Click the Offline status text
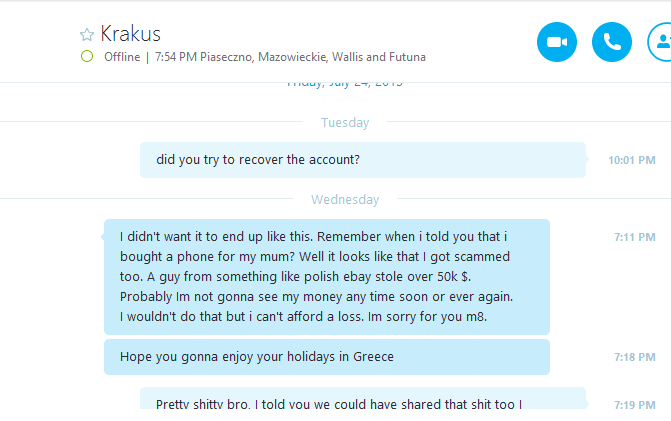Screen dimensions: 671x421 (122, 57)
